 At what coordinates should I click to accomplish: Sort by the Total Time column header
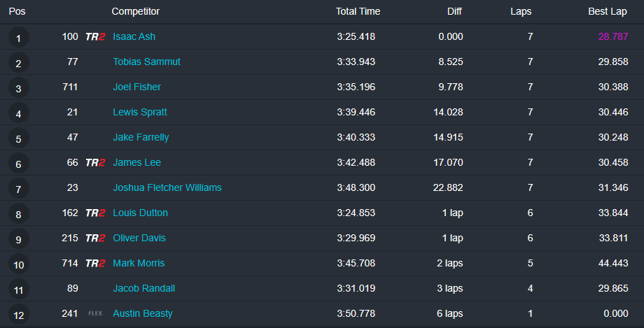358,11
